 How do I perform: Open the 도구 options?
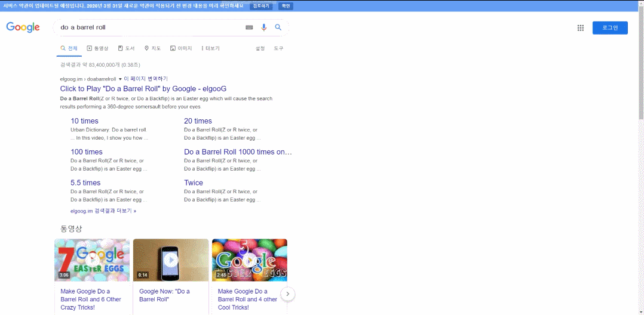(278, 48)
